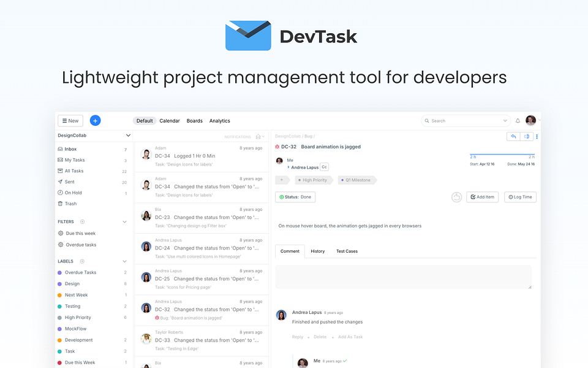The image size is (588, 368).
Task: Click the bell icon in the top bar
Action: [516, 120]
